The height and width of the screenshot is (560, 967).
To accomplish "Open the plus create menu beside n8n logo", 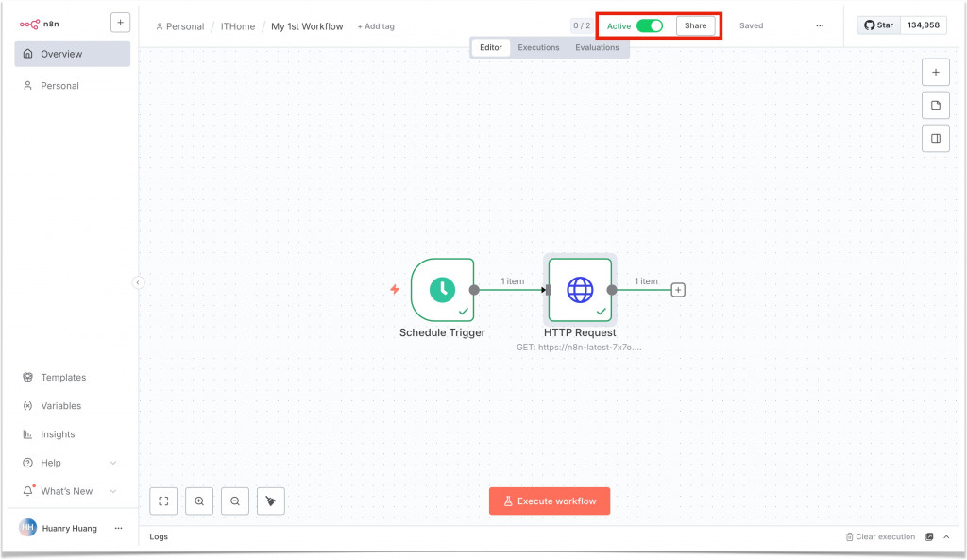I will tap(120, 23).
